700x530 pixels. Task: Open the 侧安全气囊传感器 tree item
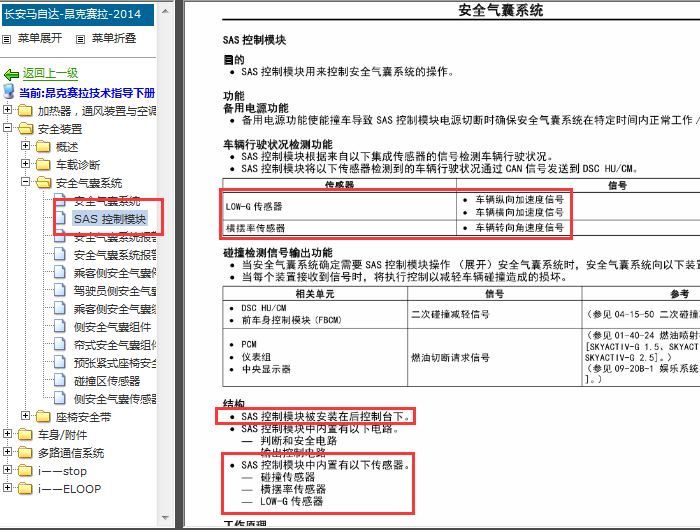coord(115,399)
